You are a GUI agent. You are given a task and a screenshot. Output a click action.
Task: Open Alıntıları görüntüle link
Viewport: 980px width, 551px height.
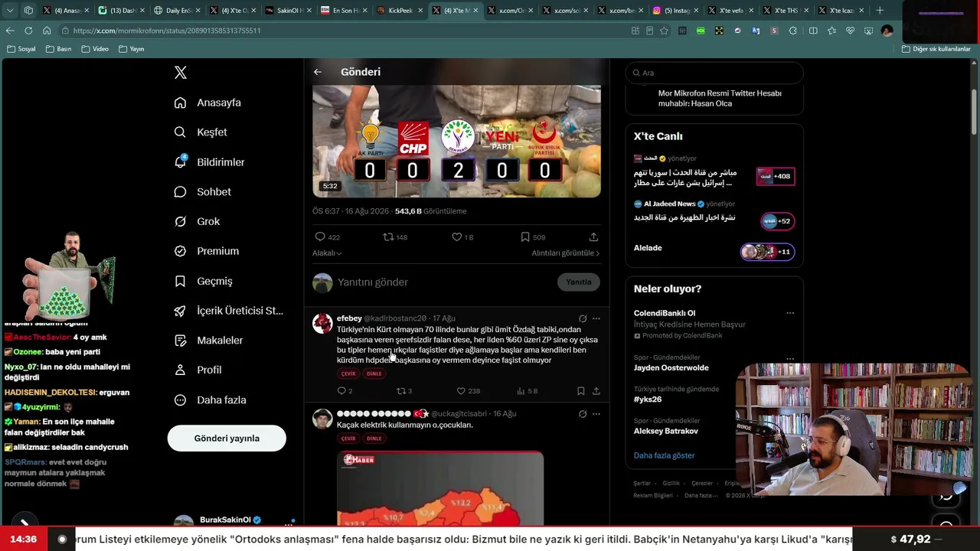(566, 253)
